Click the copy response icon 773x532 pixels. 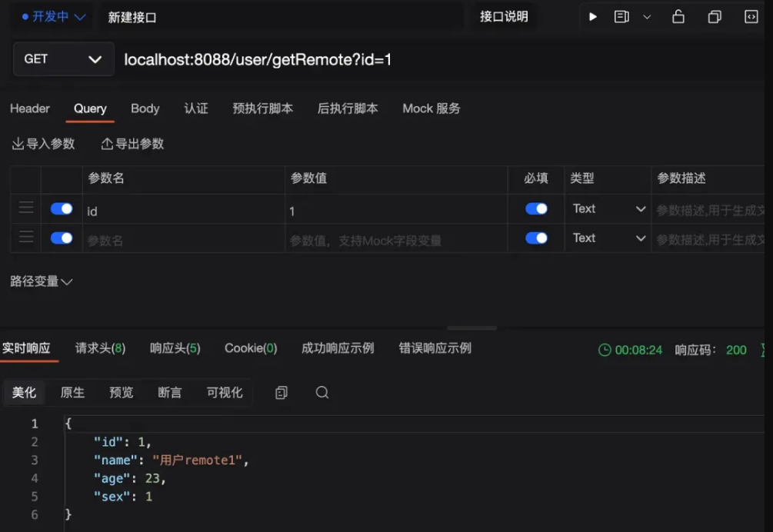tap(281, 393)
